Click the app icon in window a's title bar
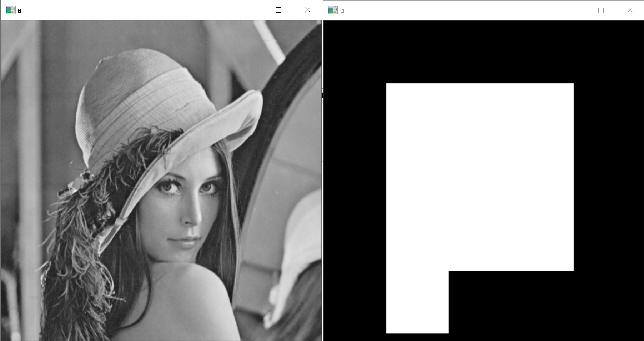 (x=10, y=10)
